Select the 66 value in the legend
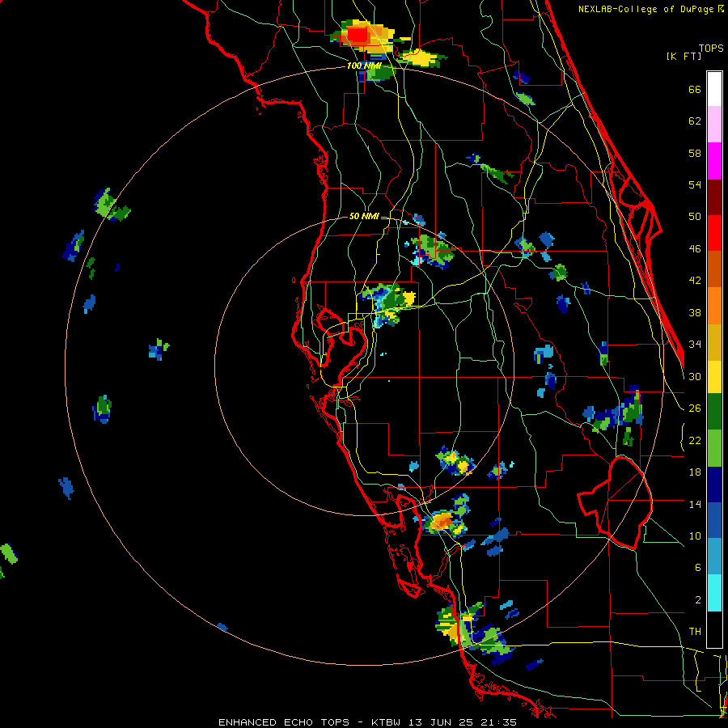This screenshot has width=728, height=728. pos(695,90)
